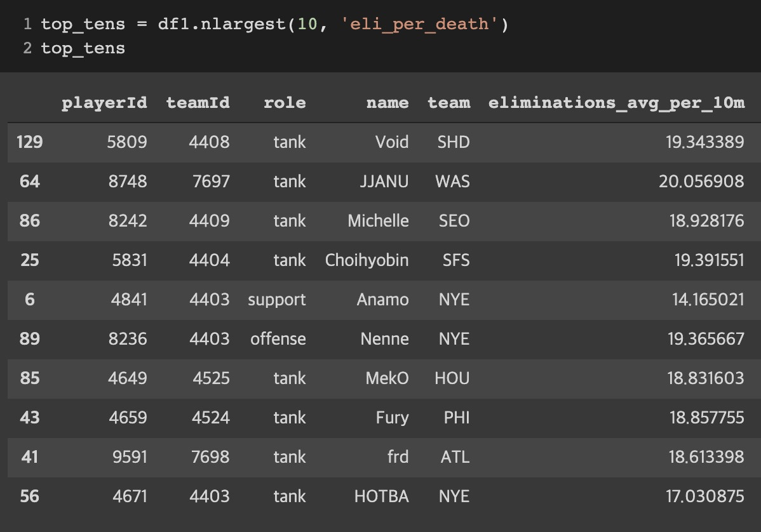This screenshot has width=761, height=532.
Task: Click teamId value 4408
Action: 209,142
